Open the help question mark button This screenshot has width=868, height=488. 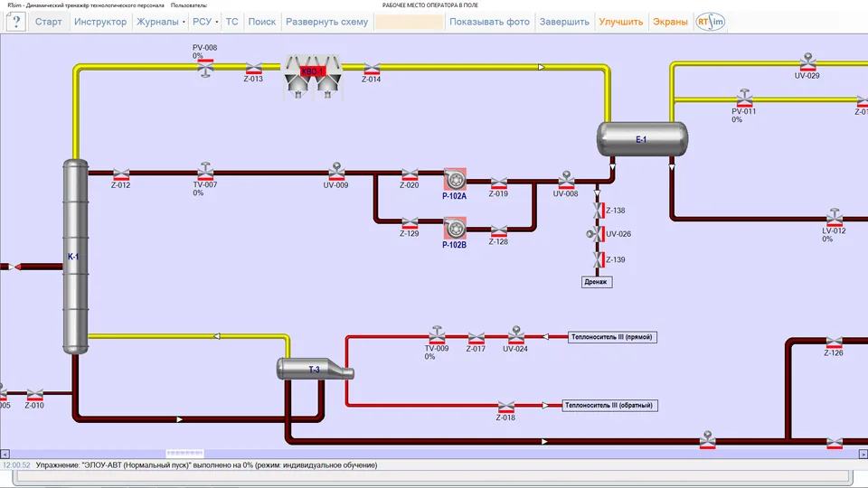click(x=16, y=22)
